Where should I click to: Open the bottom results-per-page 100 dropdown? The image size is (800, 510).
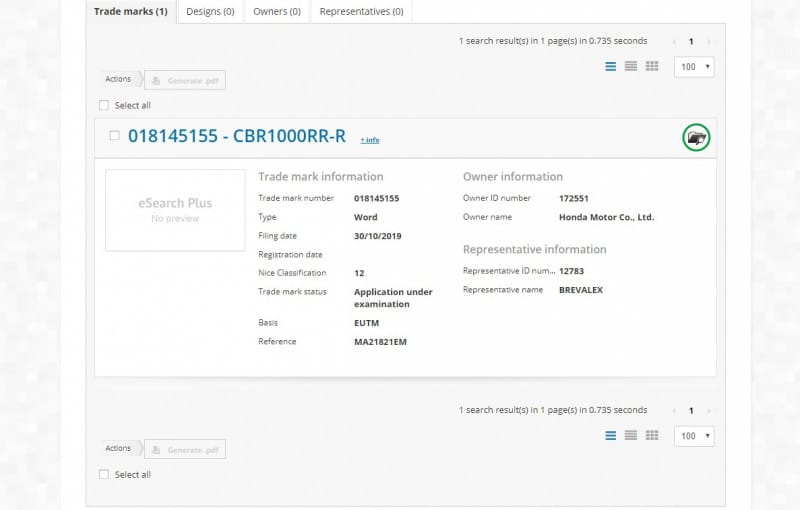[694, 436]
